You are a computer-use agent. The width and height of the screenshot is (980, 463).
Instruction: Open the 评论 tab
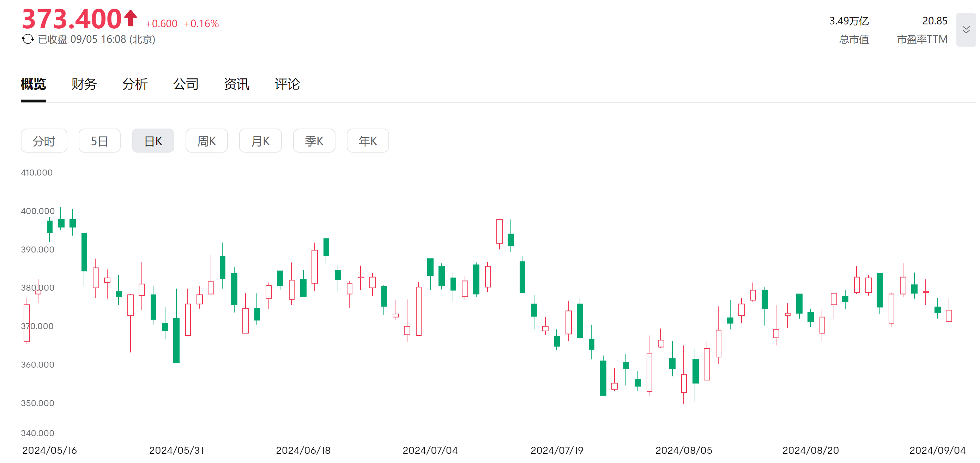tap(287, 84)
